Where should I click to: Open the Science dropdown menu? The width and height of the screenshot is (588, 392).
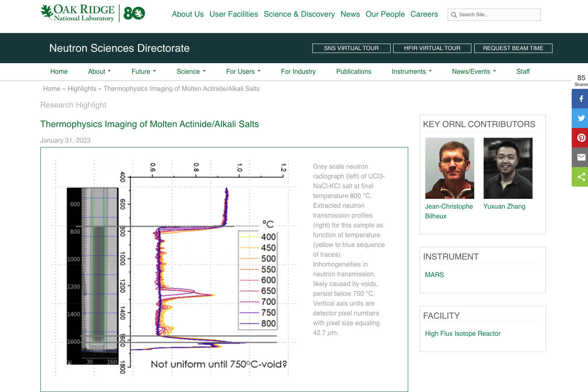tap(191, 72)
